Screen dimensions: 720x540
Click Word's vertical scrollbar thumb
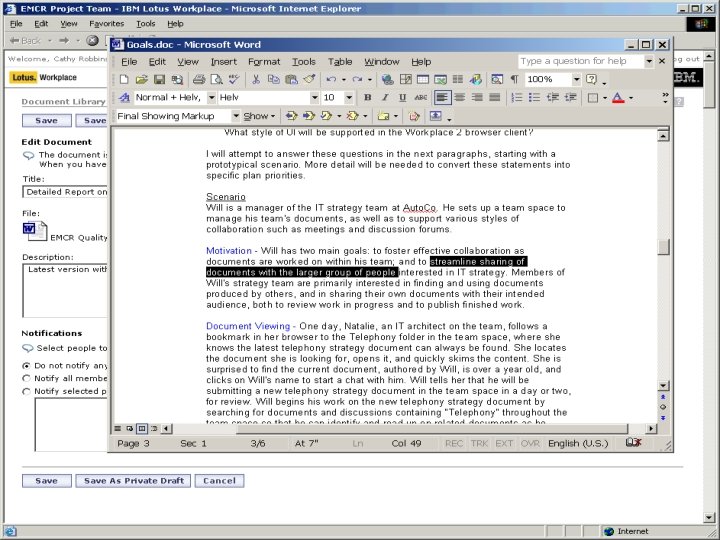click(x=664, y=247)
